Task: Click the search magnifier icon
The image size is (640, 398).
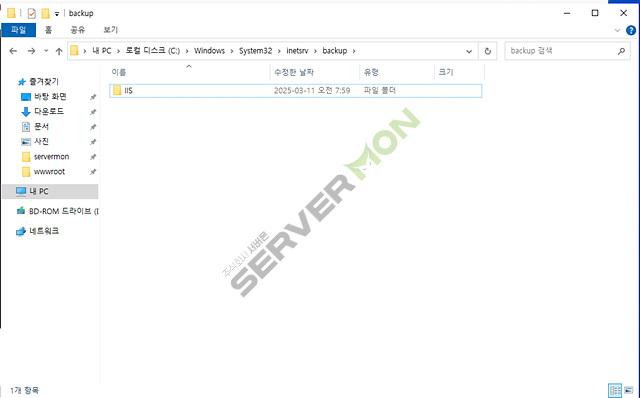Action: pos(621,51)
